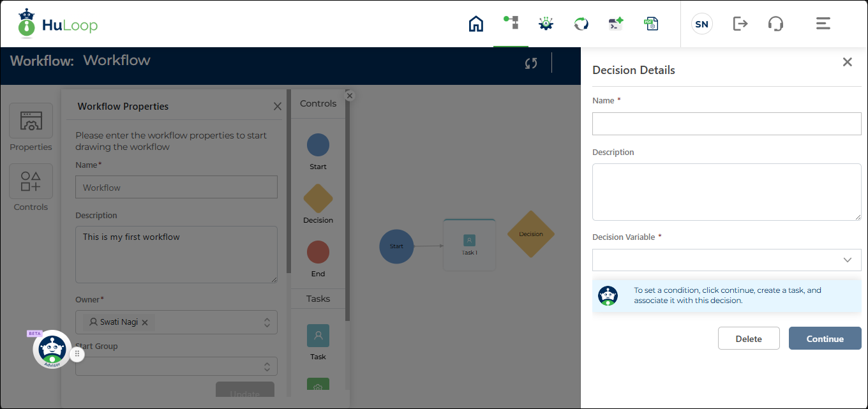Click the HuLoop logo

(57, 24)
